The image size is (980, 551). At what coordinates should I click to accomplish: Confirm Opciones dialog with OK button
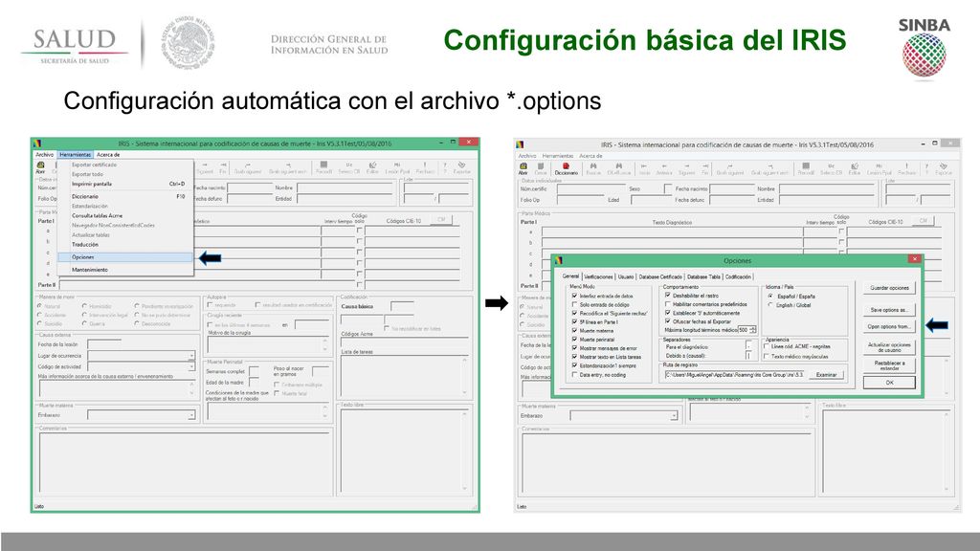click(889, 383)
